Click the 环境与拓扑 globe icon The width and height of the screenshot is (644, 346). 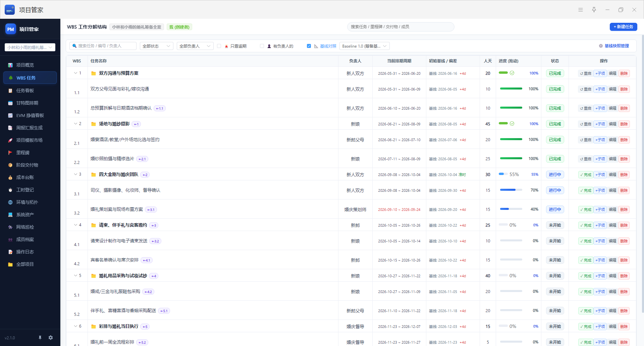tap(10, 202)
